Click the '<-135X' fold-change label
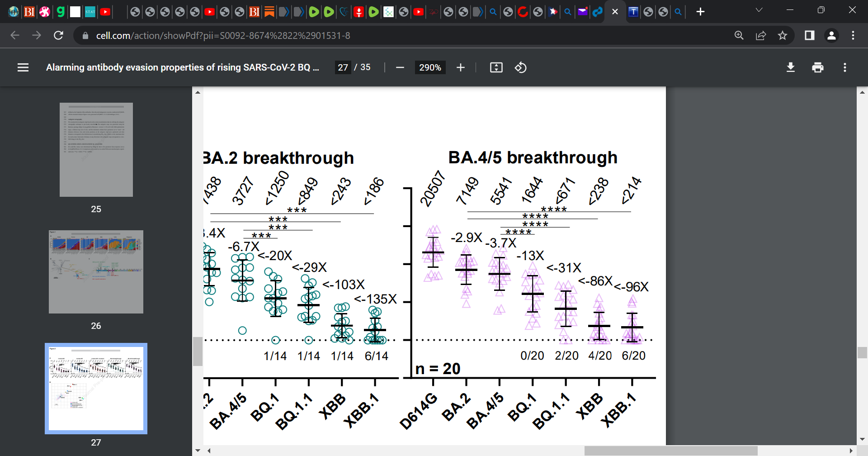Screen dimensions: 868x456 [375, 299]
